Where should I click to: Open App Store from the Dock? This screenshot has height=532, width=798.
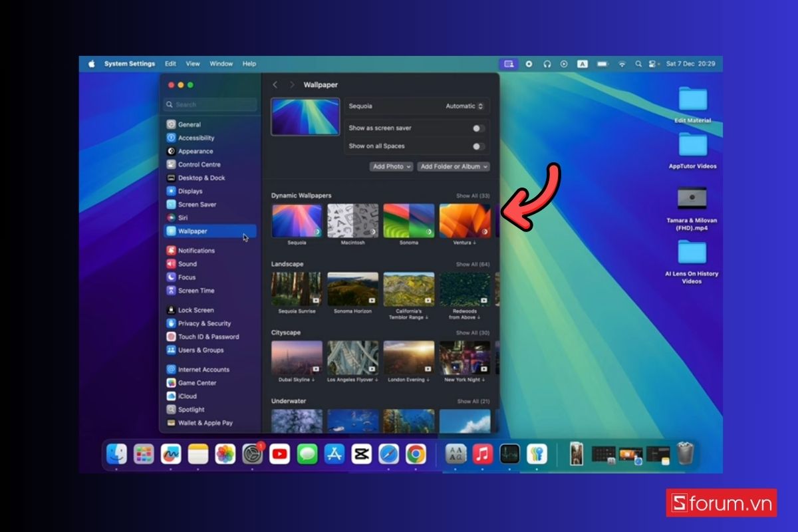(334, 454)
